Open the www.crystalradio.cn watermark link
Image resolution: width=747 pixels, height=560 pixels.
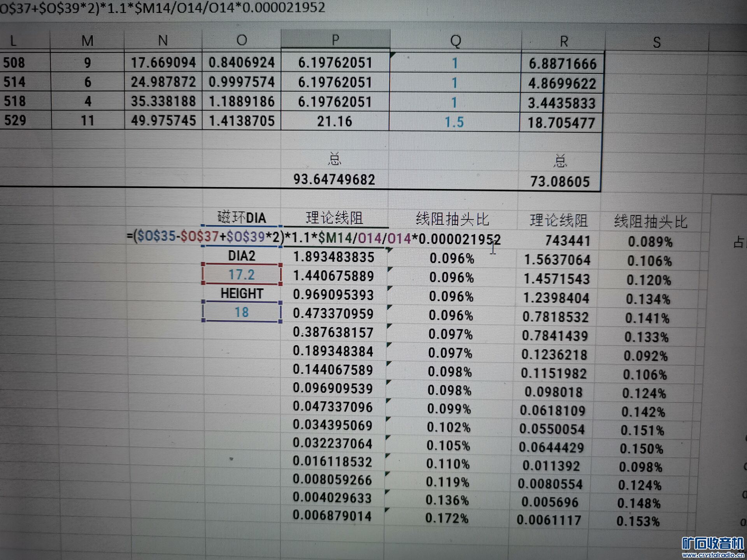(x=713, y=555)
